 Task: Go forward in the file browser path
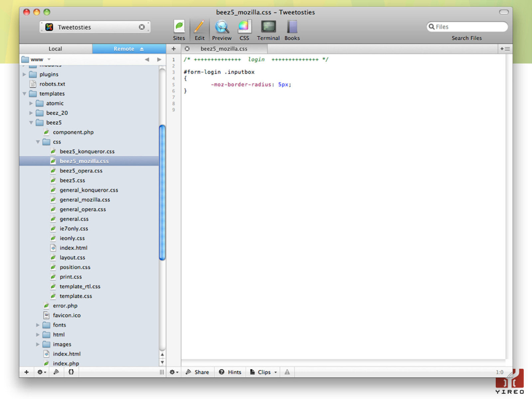click(x=159, y=60)
